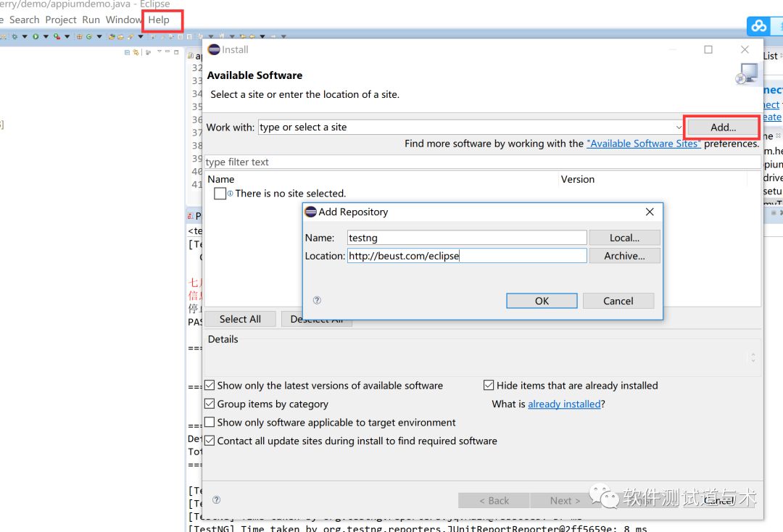Open the Window menu

coord(123,20)
